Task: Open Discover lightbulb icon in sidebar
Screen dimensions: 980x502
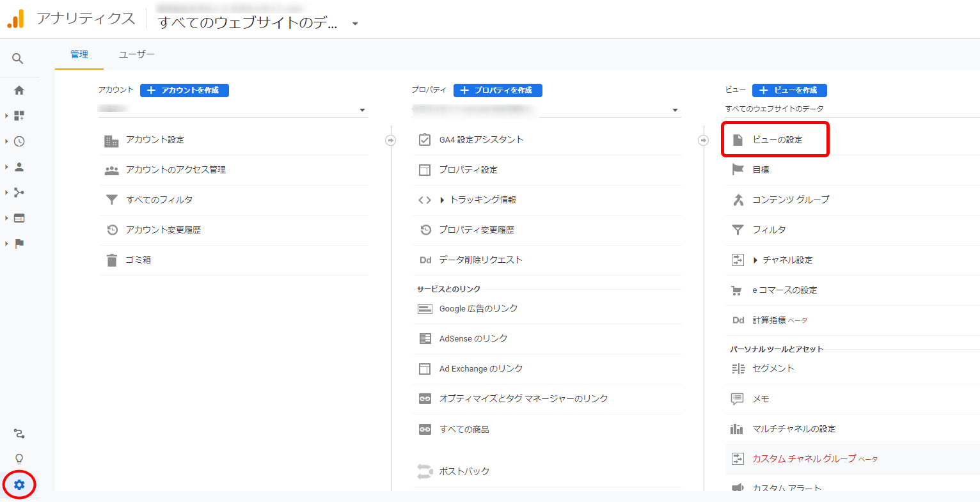Action: (x=19, y=459)
